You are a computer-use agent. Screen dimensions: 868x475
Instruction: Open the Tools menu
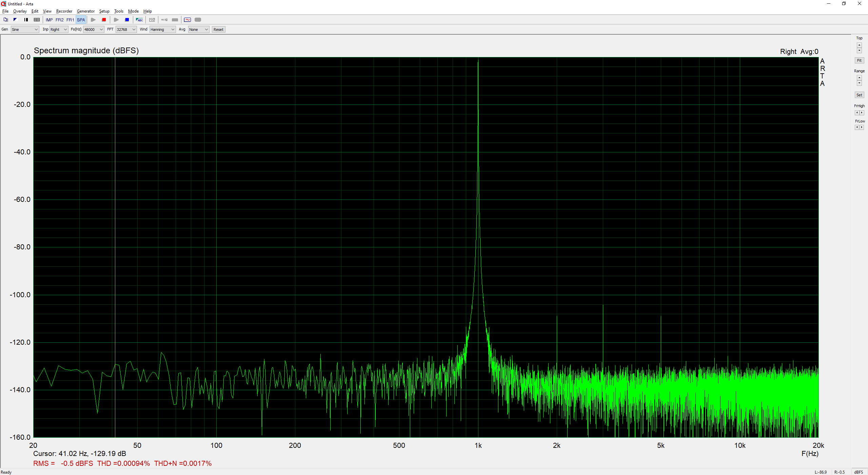tap(119, 11)
